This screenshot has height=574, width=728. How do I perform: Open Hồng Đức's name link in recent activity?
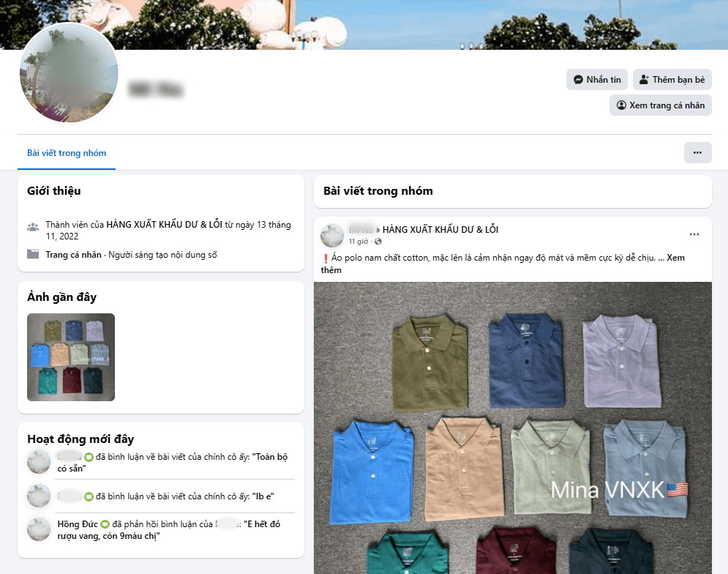[78, 524]
